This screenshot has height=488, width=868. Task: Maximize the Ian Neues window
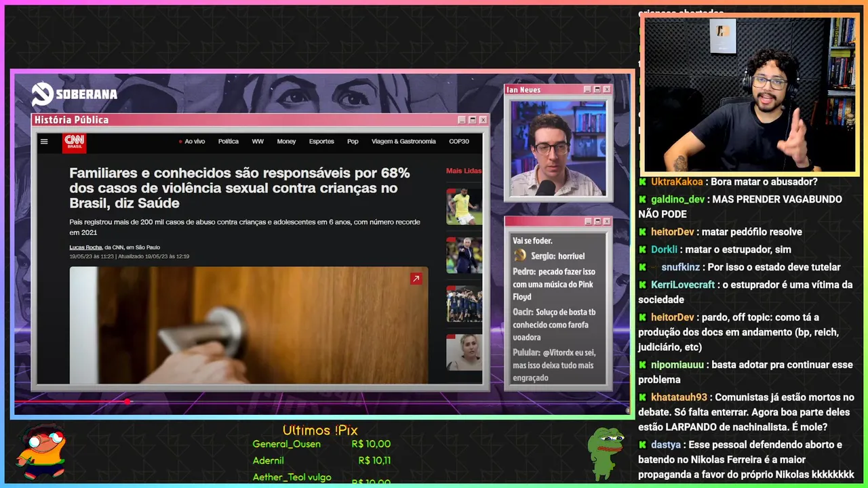point(597,89)
